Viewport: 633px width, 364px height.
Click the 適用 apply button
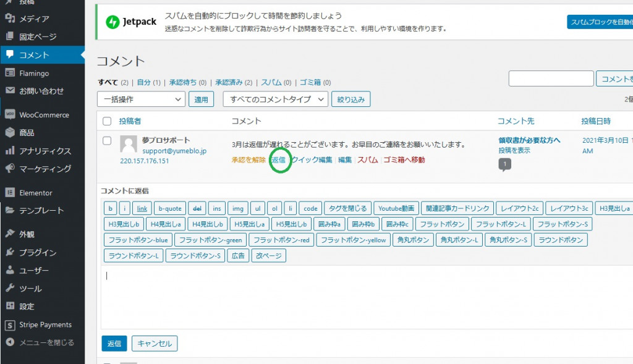pos(201,99)
